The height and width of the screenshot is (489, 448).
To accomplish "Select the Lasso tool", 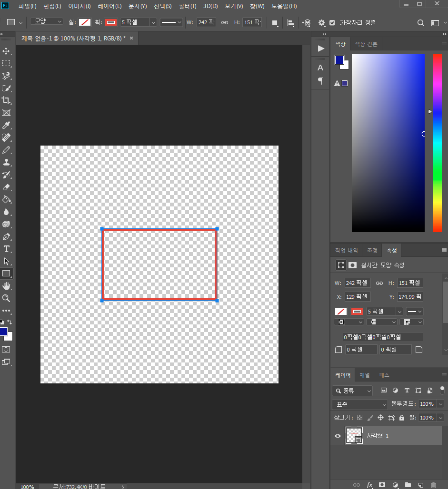I will tap(6, 76).
